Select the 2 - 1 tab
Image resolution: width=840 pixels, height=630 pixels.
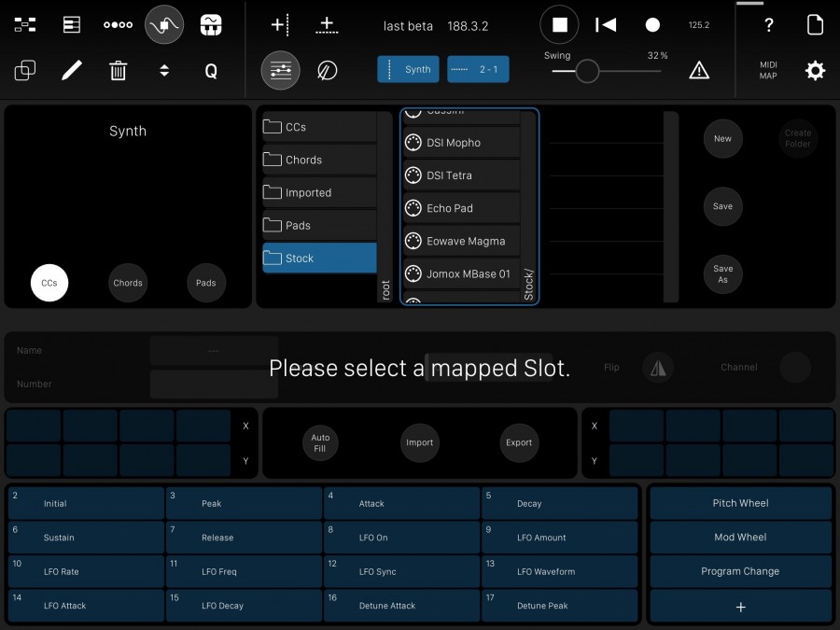click(x=478, y=69)
